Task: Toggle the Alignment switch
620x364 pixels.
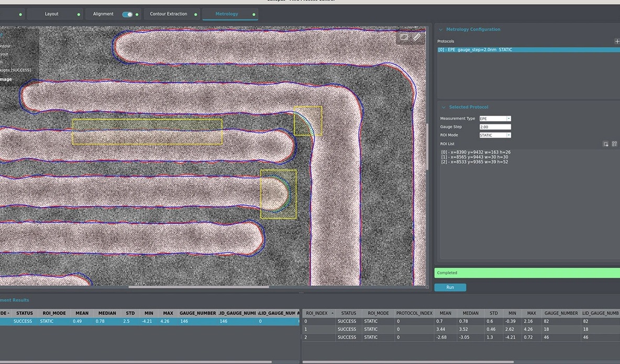Action: (x=127, y=14)
